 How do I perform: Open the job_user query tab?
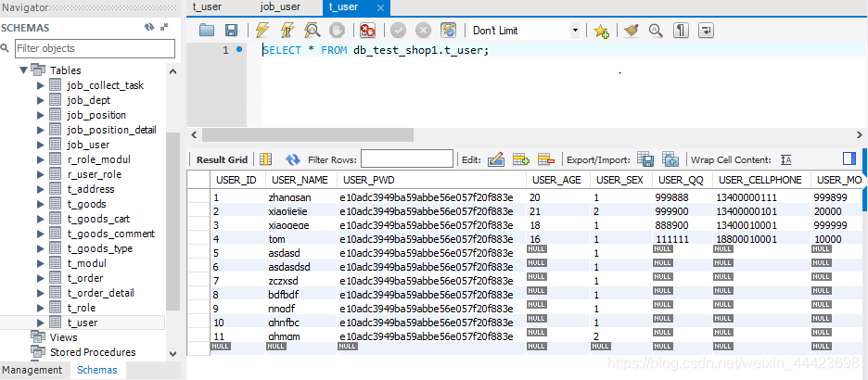click(280, 7)
